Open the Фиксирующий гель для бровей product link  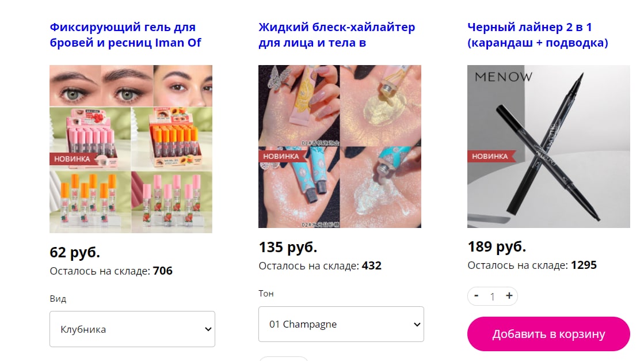pos(125,35)
